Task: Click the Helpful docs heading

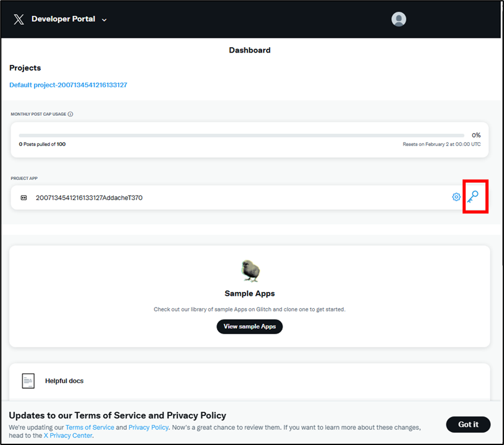Action: [x=64, y=381]
